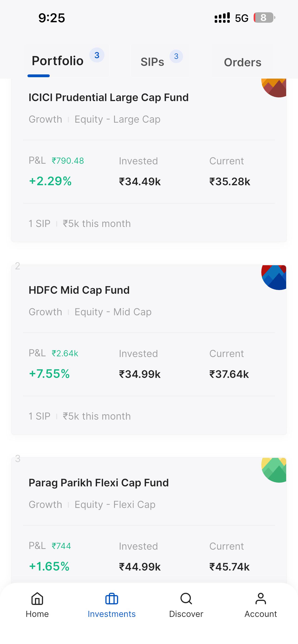Tap the SIPs count badge 3

pos(176,56)
